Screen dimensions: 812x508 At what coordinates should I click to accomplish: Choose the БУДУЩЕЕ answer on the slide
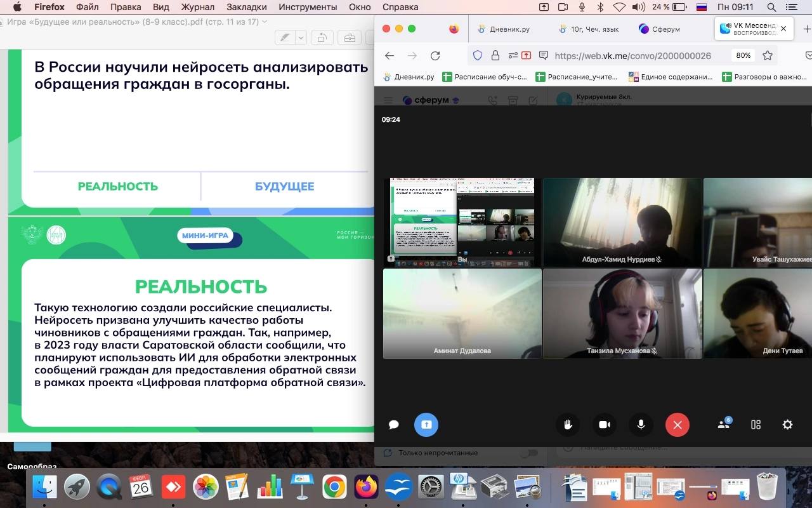click(284, 187)
